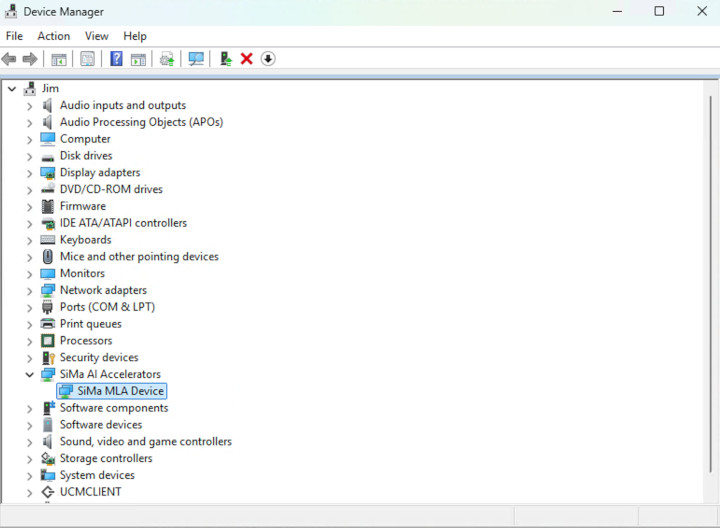Open the View menu
Screen dimensions: 720x528
(97, 36)
